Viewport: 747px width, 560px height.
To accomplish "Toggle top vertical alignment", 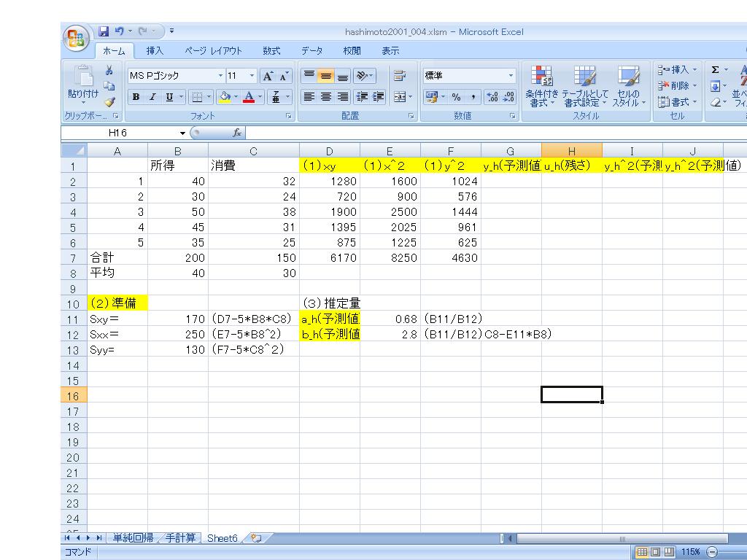I will (309, 76).
